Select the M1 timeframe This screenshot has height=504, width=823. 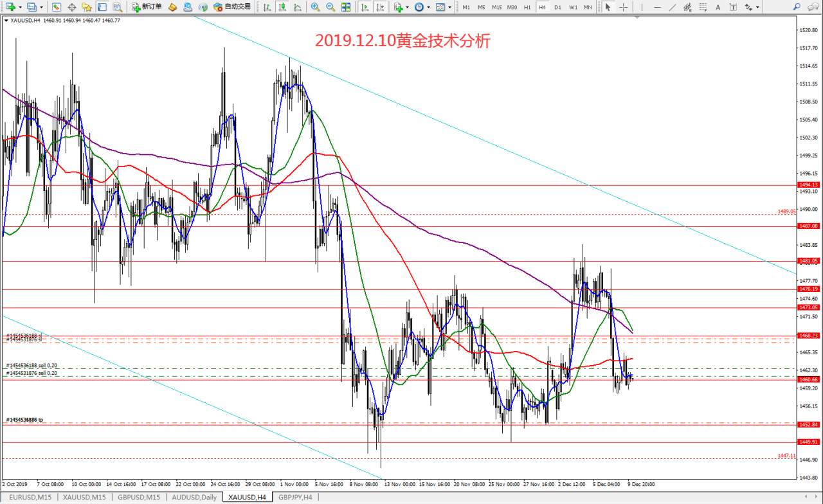[466, 6]
